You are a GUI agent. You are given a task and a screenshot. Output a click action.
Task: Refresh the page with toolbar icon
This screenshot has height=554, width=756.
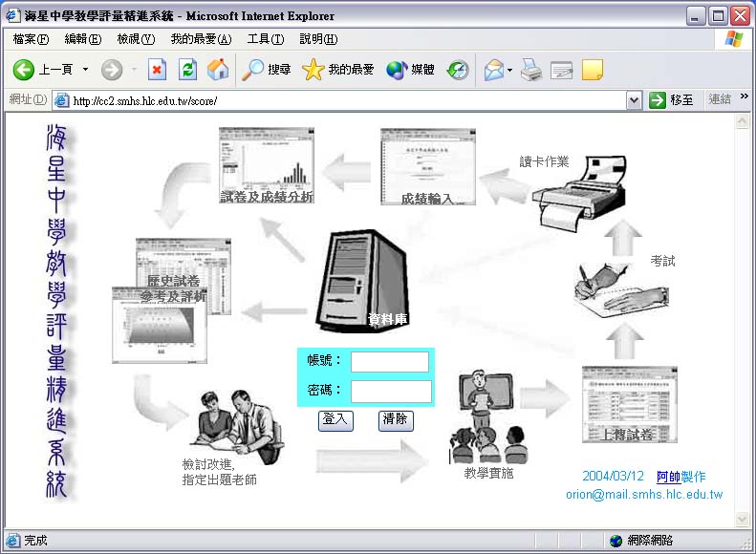click(187, 70)
